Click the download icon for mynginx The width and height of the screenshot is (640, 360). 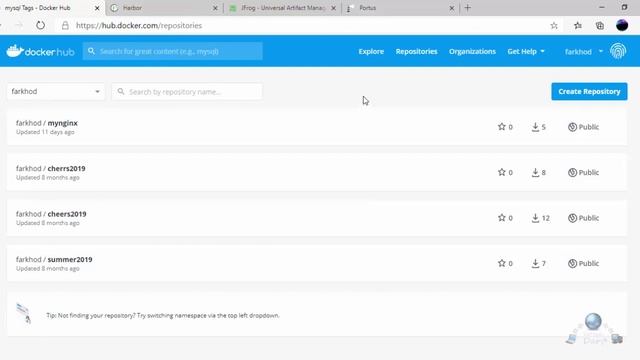pyautogui.click(x=535, y=127)
